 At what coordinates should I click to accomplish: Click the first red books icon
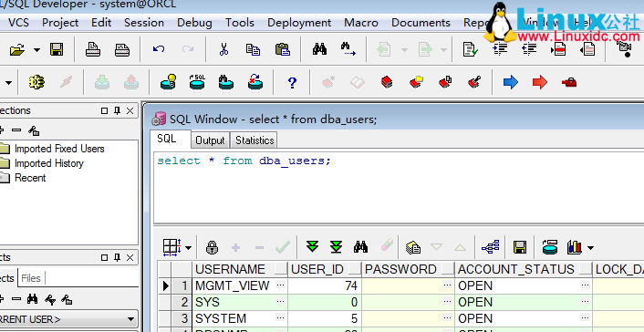coord(387,82)
